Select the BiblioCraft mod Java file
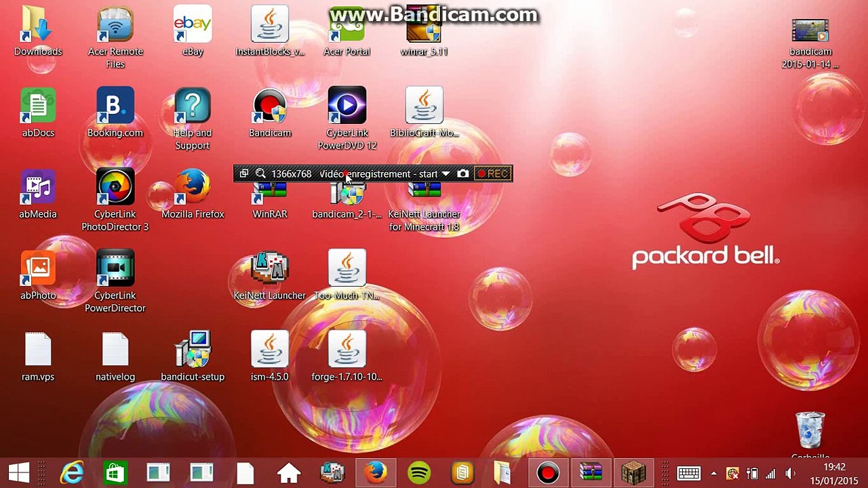The height and width of the screenshot is (488, 868). coord(424,113)
